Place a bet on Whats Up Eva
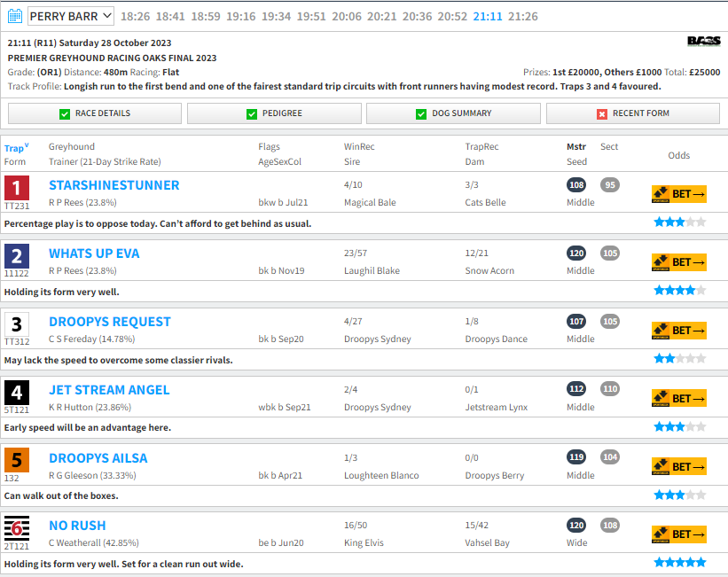 [x=678, y=262]
